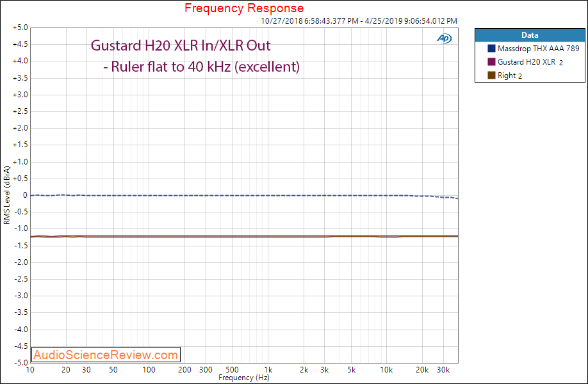588x384 pixels.
Task: Click the Gustard H20 XLR purple legend swatch
Action: point(491,62)
